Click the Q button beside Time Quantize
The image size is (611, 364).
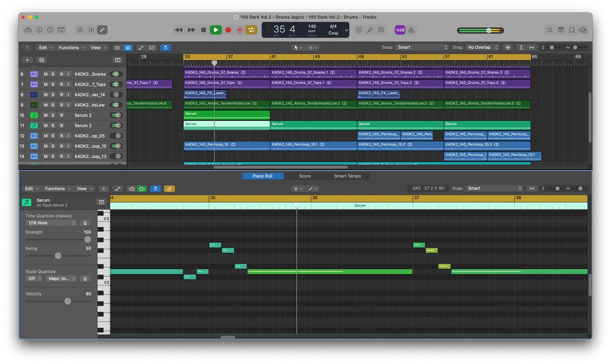[85, 223]
